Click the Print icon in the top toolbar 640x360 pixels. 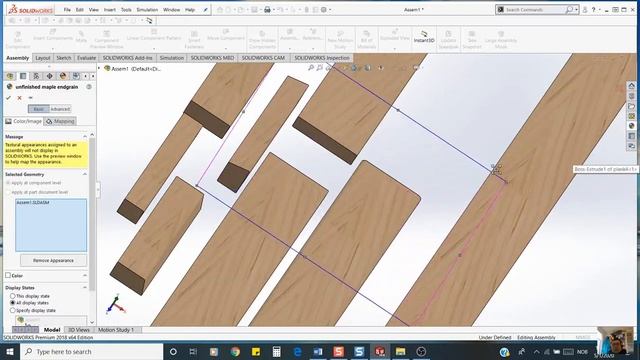267,10
